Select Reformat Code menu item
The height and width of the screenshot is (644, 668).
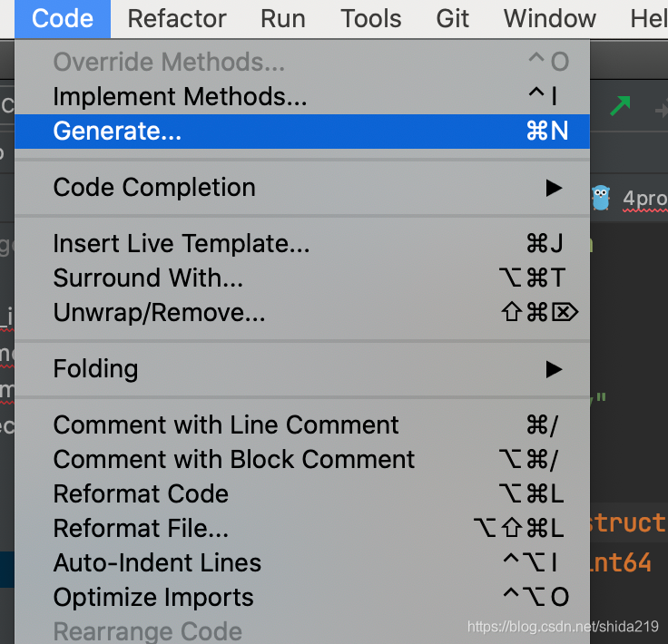pos(141,494)
